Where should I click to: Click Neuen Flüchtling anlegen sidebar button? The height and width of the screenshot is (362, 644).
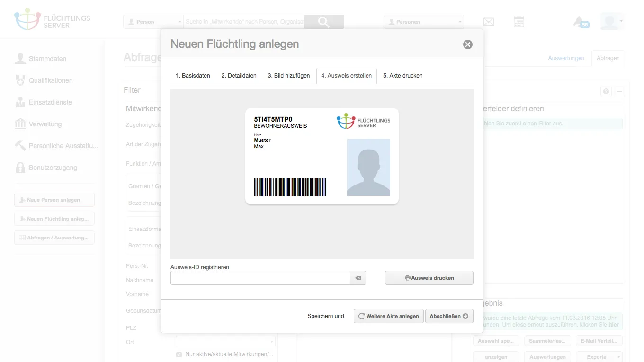[54, 219]
